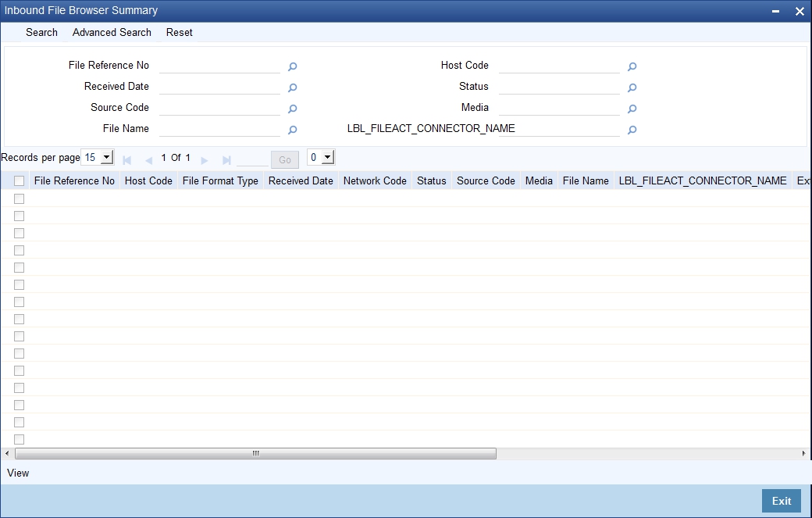This screenshot has width=812, height=518.
Task: Check the fourth row checkbox
Action: 20,250
